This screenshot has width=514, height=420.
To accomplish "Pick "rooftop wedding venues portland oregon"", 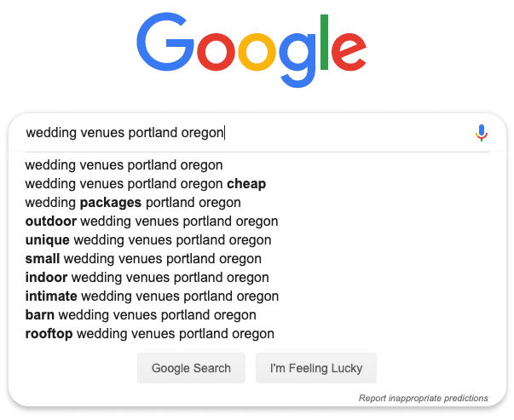I will [150, 333].
